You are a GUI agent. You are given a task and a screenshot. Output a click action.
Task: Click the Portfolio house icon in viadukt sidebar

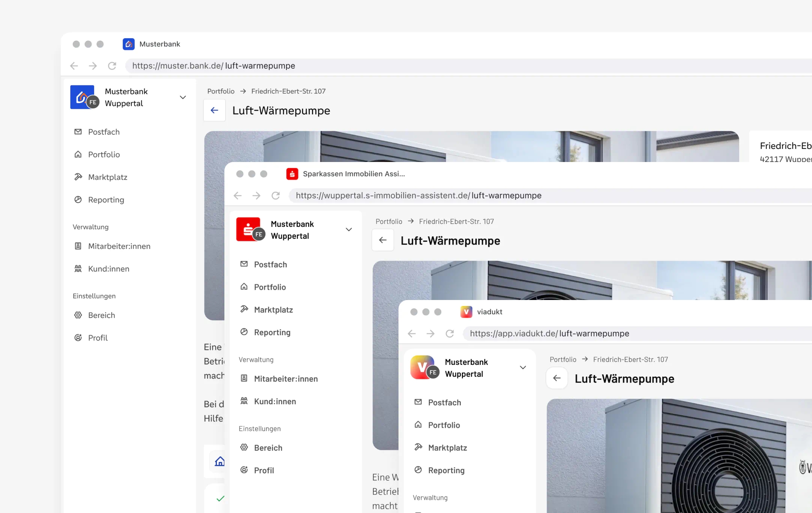(x=418, y=424)
